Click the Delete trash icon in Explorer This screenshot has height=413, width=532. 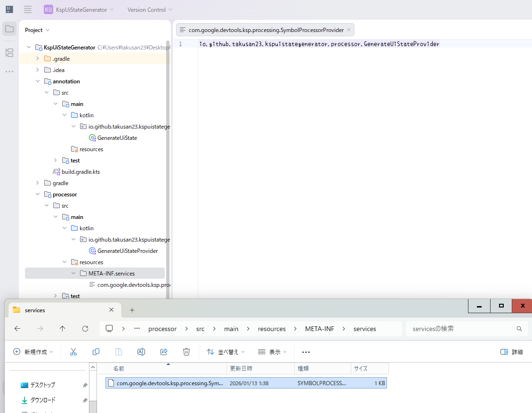[186, 352]
